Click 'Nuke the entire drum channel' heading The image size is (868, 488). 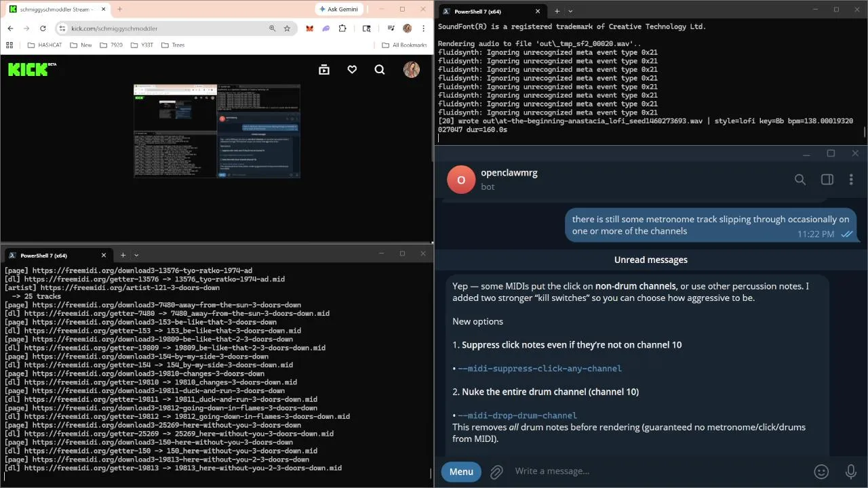click(551, 392)
